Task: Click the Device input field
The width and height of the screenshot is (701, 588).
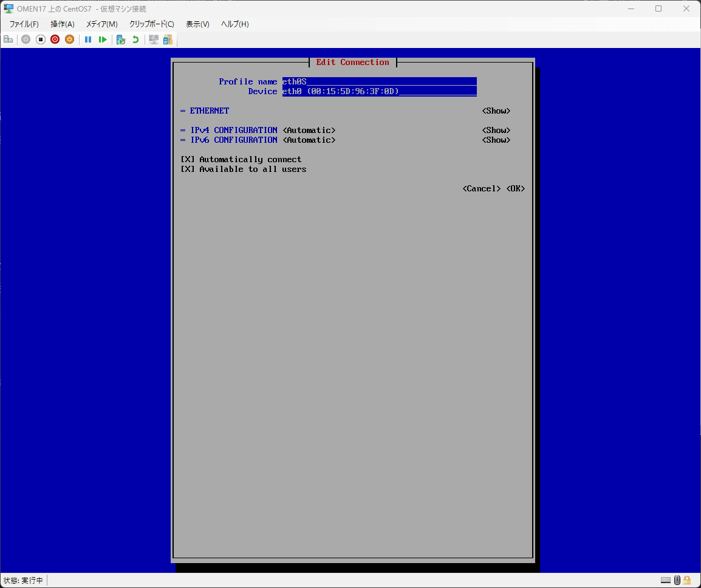Action: pos(380,91)
